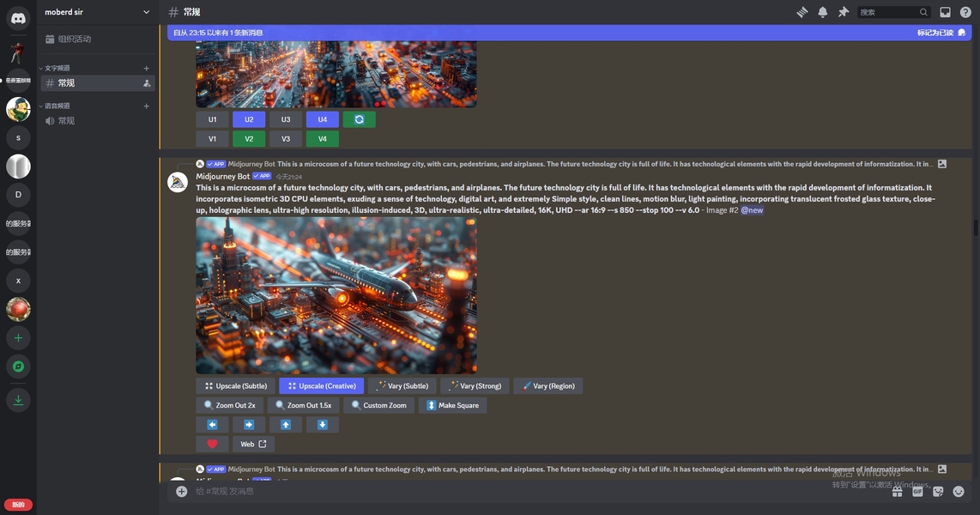Image resolution: width=980 pixels, height=515 pixels.
Task: Pan image down with down arrow button
Action: pyautogui.click(x=323, y=425)
